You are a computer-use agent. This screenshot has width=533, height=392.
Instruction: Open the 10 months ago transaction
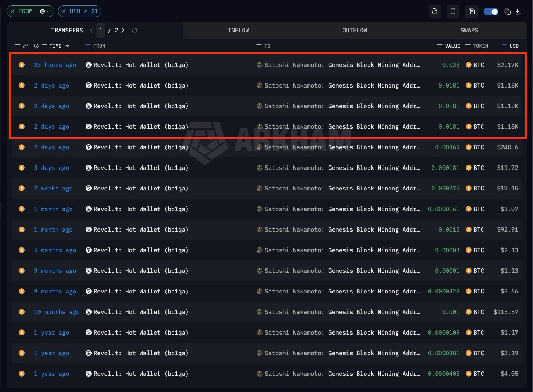click(x=57, y=312)
